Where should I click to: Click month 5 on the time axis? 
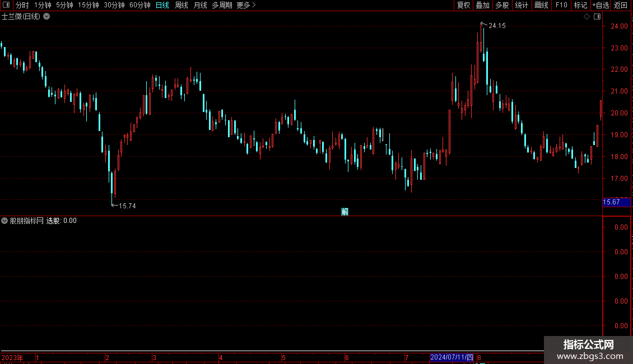click(284, 357)
